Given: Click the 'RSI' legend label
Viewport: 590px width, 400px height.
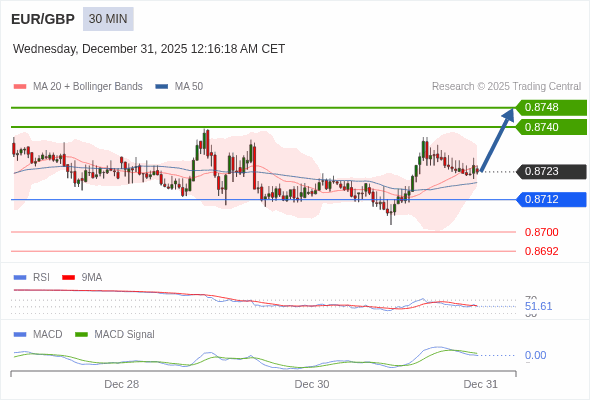Looking at the screenshot, I should point(41,278).
